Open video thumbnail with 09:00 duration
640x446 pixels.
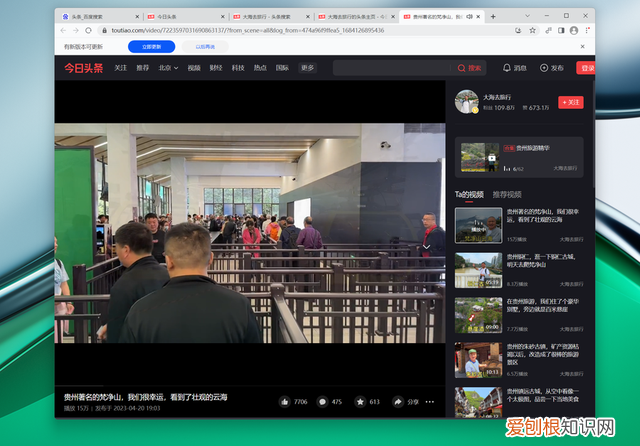[478, 315]
